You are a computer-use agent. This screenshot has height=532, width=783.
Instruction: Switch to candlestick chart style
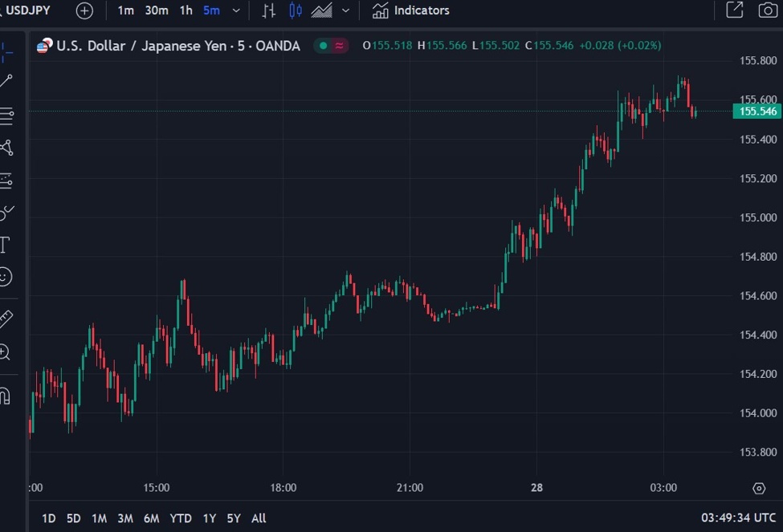(x=296, y=10)
